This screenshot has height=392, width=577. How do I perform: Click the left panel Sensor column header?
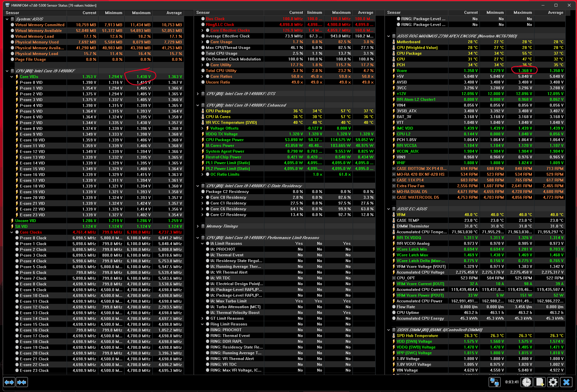pyautogui.click(x=35, y=13)
